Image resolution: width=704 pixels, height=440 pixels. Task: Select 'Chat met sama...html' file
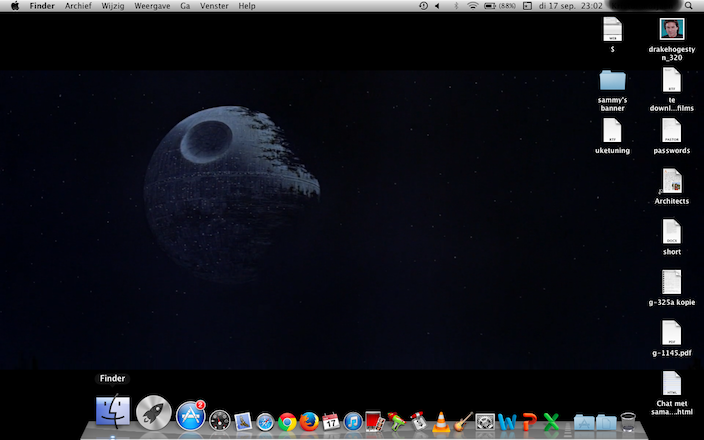(672, 393)
